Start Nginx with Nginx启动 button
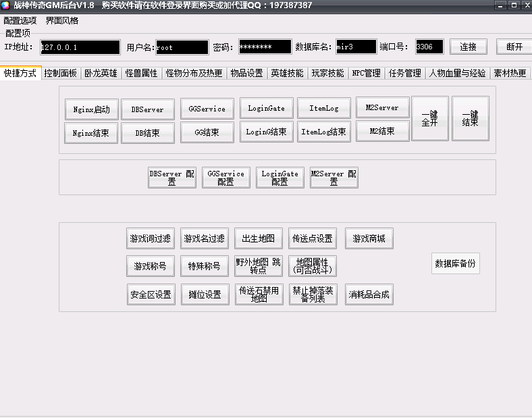Screen dimensions: 532x418 click(91, 109)
